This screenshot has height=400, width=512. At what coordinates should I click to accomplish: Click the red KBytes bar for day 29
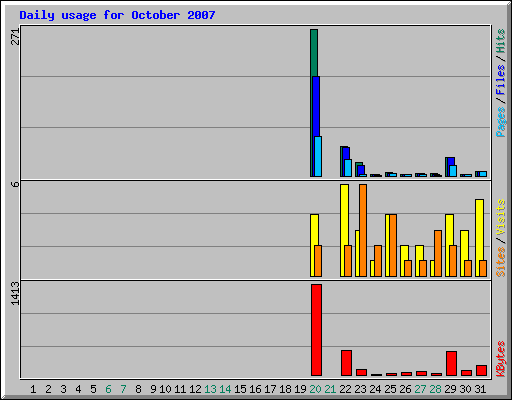coord(451,363)
